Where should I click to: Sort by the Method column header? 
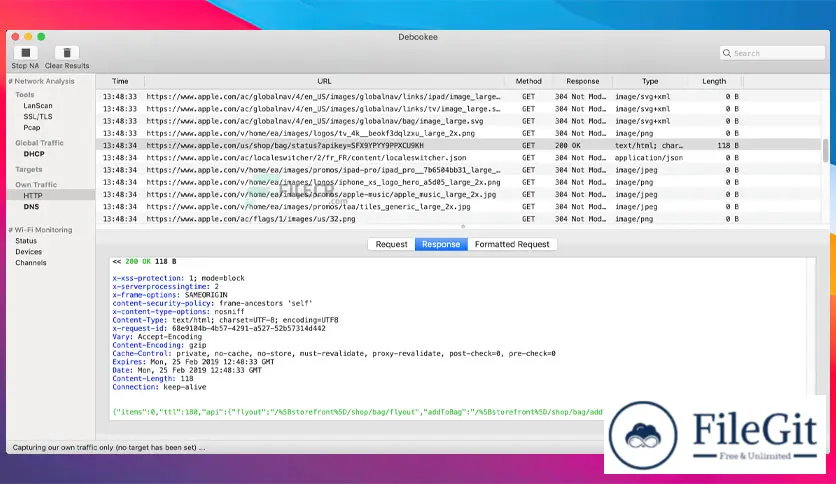(528, 81)
